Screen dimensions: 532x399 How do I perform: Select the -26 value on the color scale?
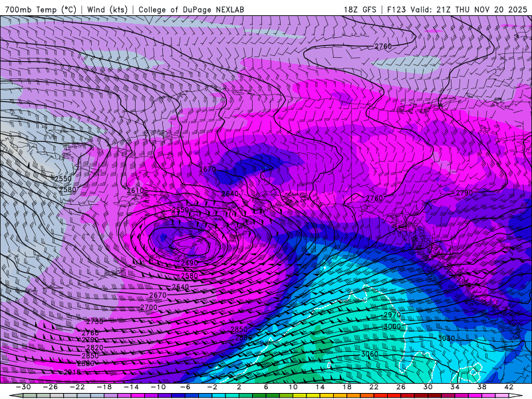point(51,387)
